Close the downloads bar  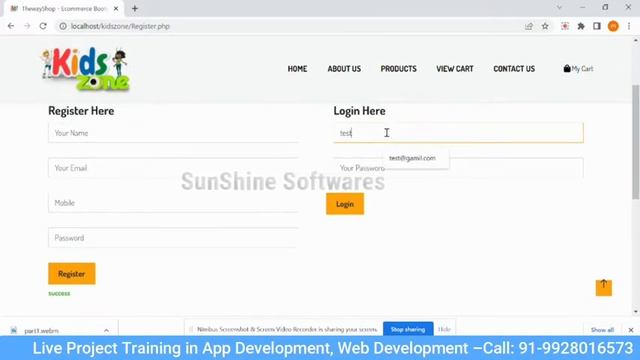(x=631, y=330)
